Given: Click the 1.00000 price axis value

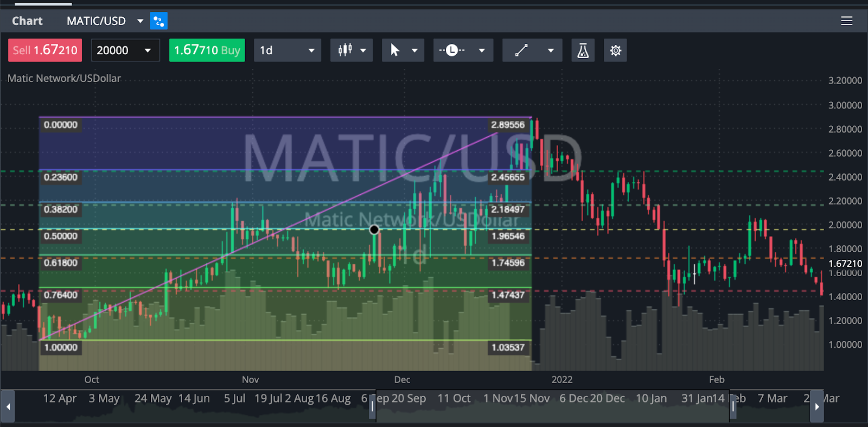Looking at the screenshot, I should pyautogui.click(x=845, y=345).
